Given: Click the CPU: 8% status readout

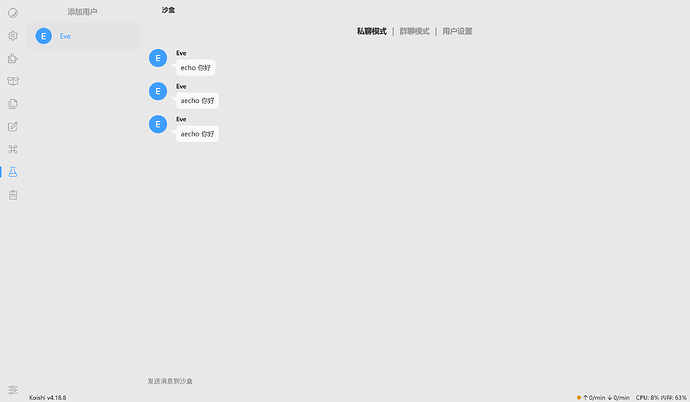Looking at the screenshot, I should [647, 398].
